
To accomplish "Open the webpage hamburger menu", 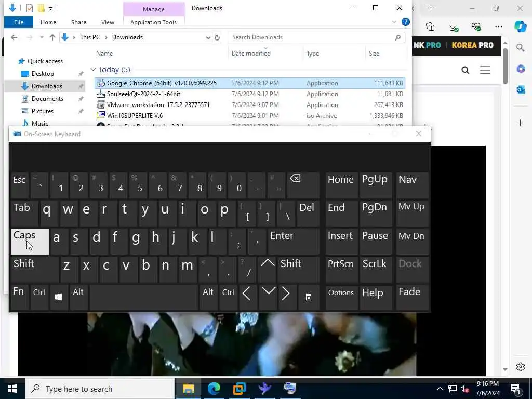I will pos(485,70).
